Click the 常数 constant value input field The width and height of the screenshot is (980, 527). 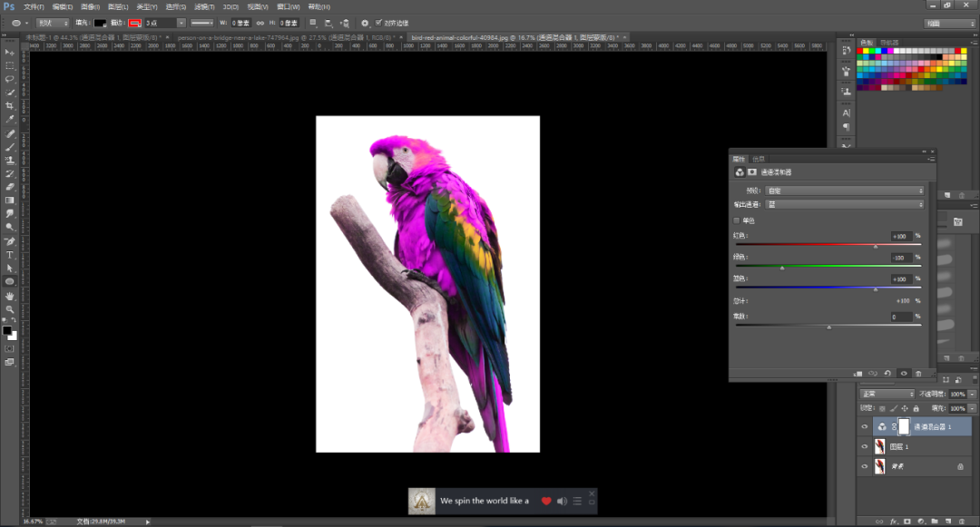(901, 317)
